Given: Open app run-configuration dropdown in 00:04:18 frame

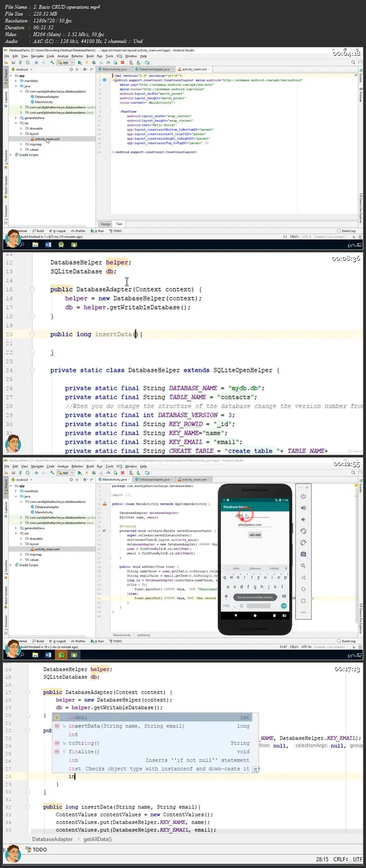Looking at the screenshot, I should coord(65,63).
